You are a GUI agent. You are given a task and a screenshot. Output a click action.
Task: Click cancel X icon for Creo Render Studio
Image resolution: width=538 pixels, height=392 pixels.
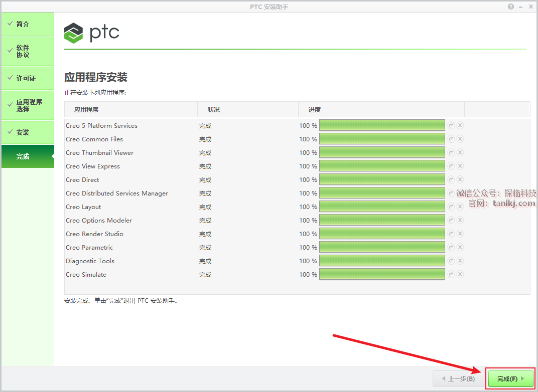460,234
